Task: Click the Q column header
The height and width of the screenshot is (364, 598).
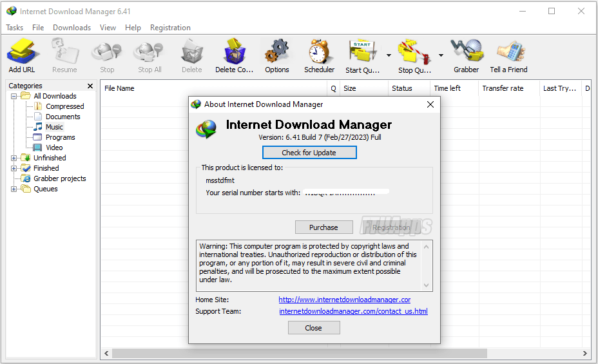Action: (333, 88)
